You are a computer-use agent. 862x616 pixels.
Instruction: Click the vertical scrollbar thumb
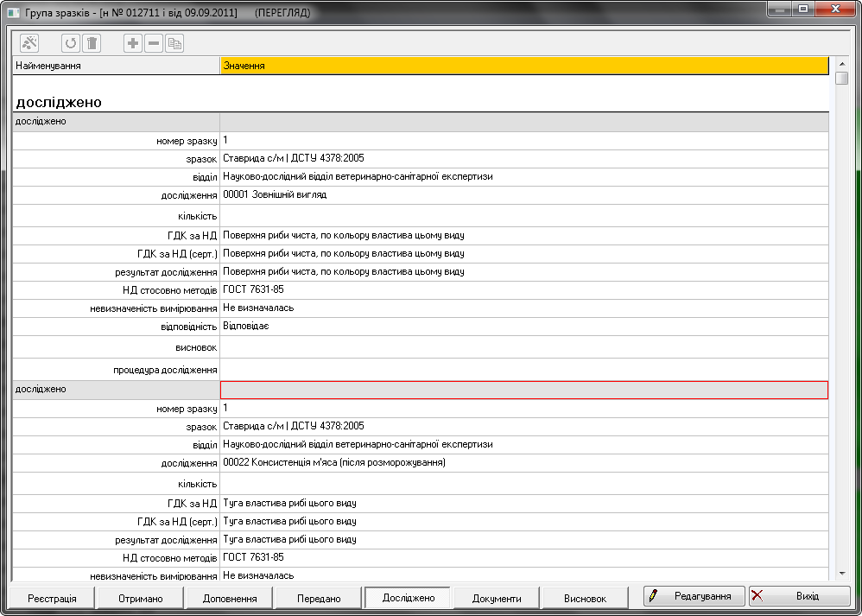(x=841, y=78)
